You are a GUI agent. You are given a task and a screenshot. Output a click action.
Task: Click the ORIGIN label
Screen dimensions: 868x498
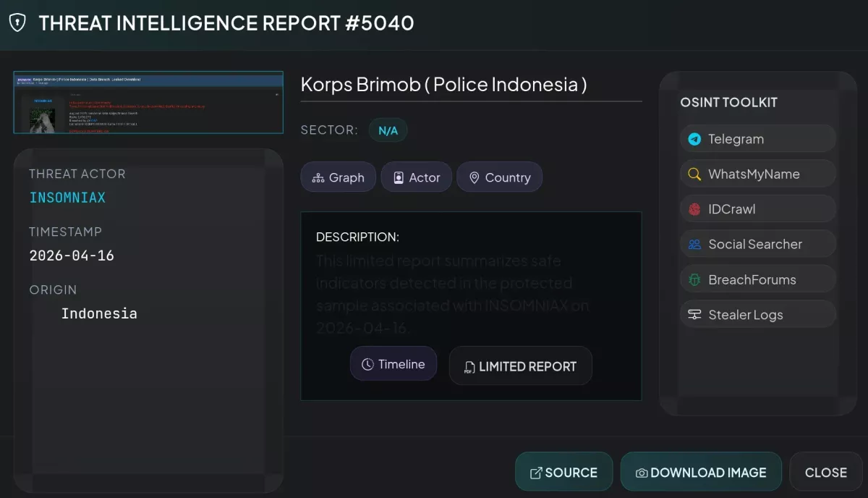[53, 290]
